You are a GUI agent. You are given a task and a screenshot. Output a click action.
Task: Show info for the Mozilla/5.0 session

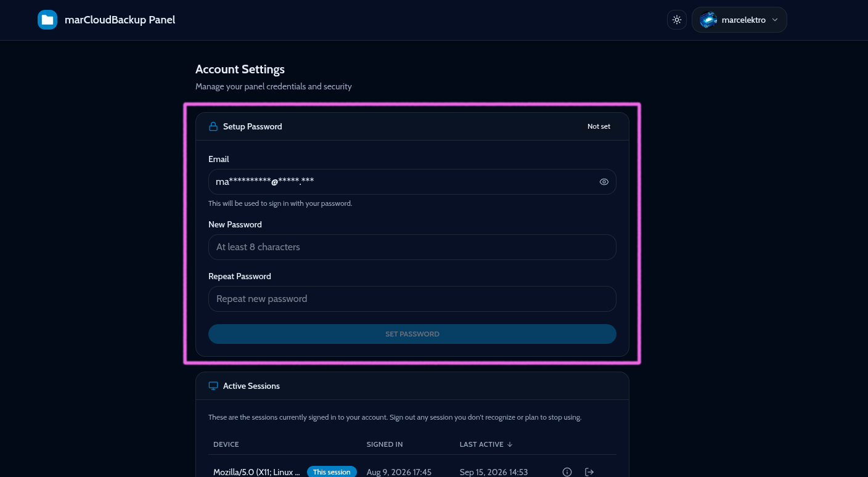(567, 472)
